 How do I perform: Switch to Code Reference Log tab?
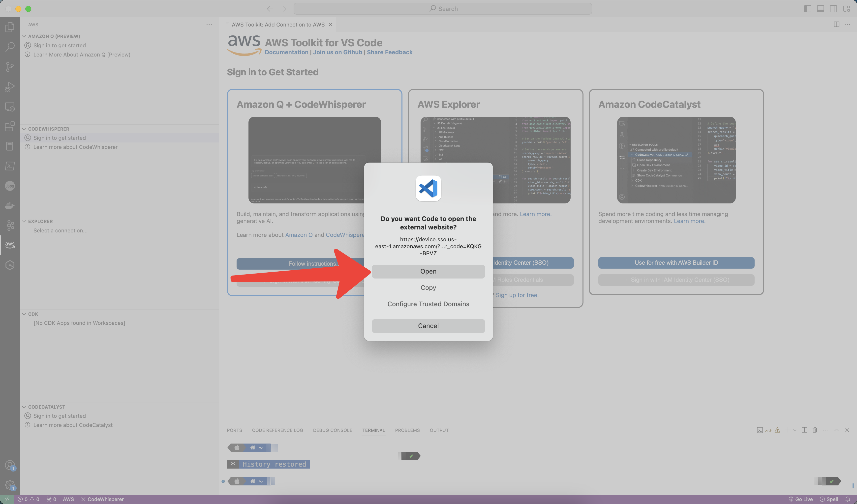(277, 430)
